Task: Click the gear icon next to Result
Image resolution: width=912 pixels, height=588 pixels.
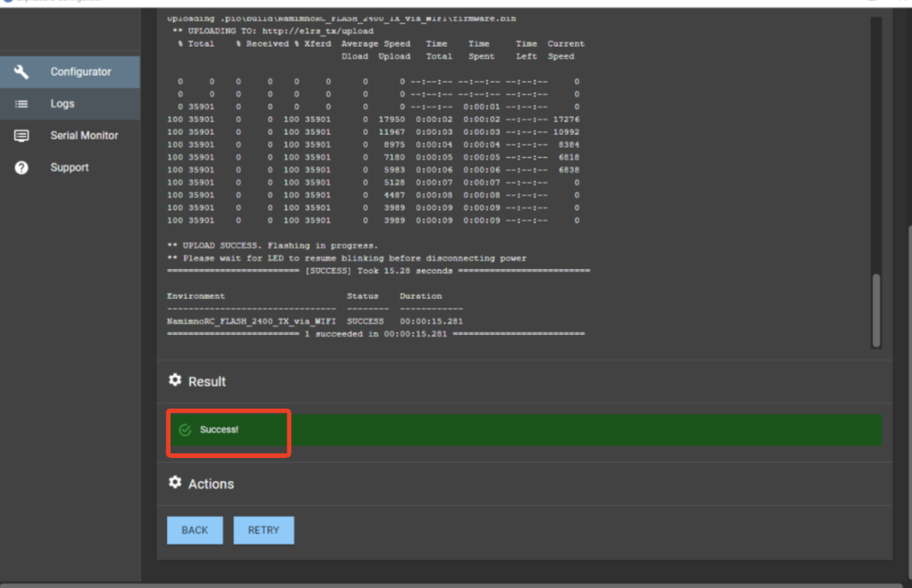Action: (x=175, y=380)
